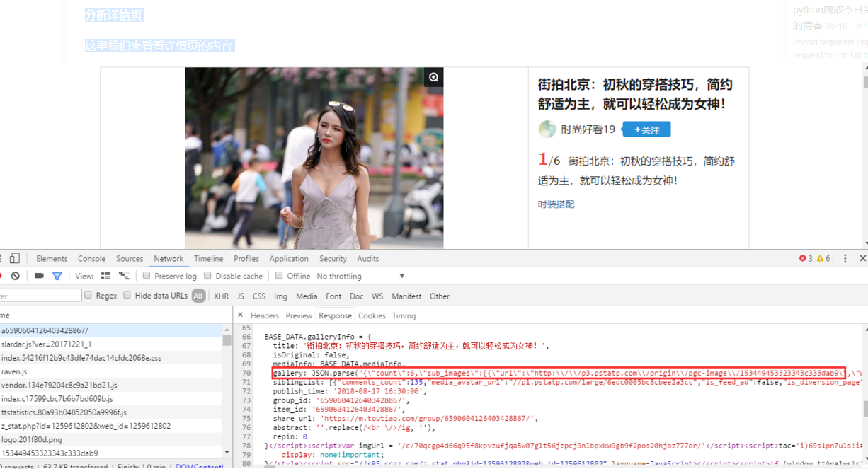Select the ttstatistics.80a93b04852050a9996f.js request
868x469 pixels.
[111, 412]
